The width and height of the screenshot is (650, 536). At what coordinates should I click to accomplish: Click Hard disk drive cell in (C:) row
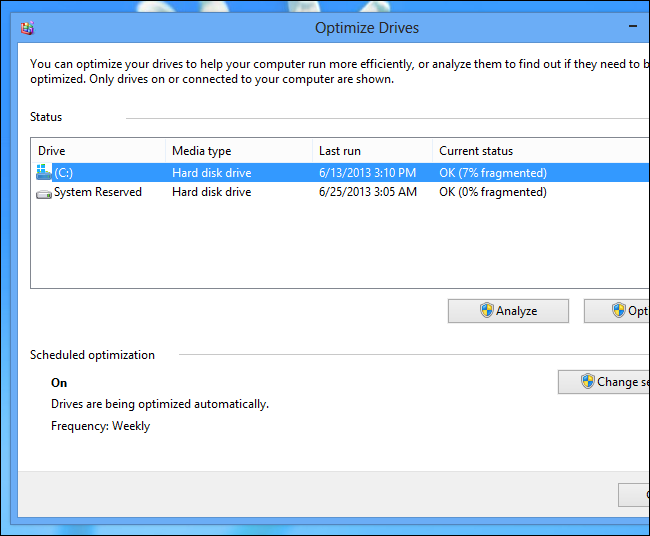click(x=212, y=173)
